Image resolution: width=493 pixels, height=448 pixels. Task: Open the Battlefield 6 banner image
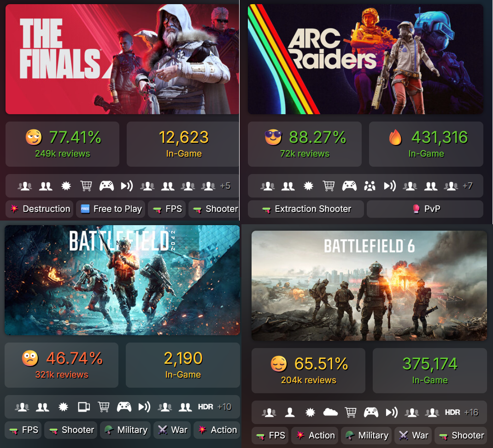369,285
